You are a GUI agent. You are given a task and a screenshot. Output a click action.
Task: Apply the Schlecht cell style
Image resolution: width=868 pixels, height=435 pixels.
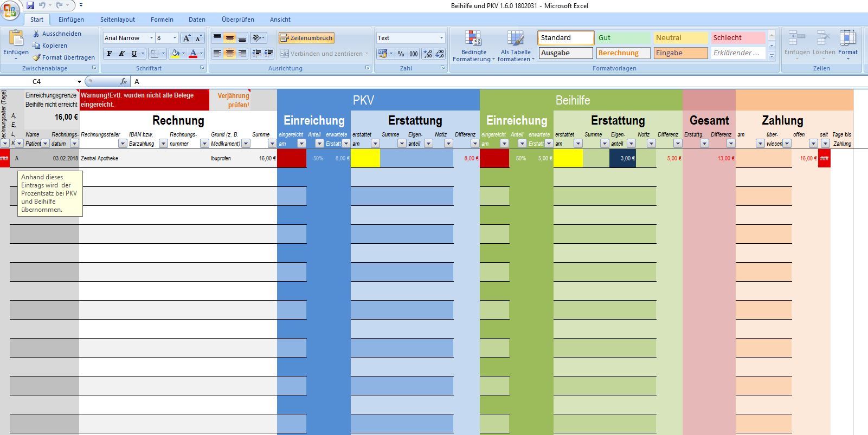(x=737, y=38)
